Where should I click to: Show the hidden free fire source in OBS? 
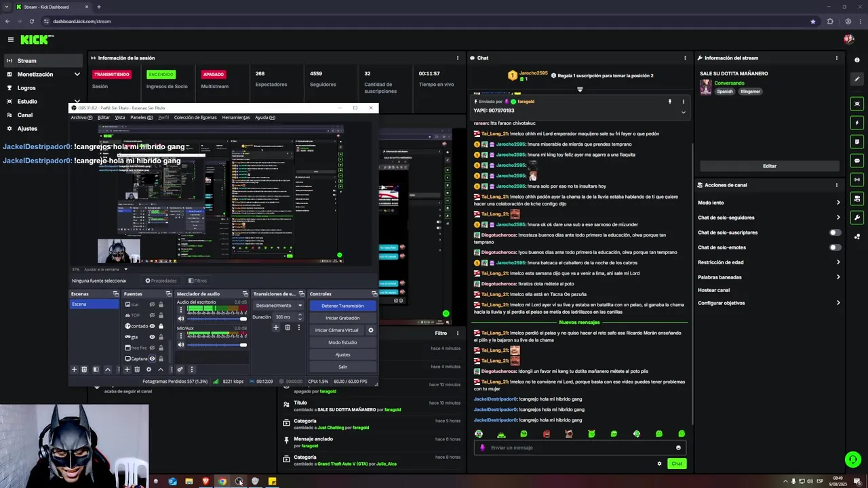pyautogui.click(x=152, y=348)
